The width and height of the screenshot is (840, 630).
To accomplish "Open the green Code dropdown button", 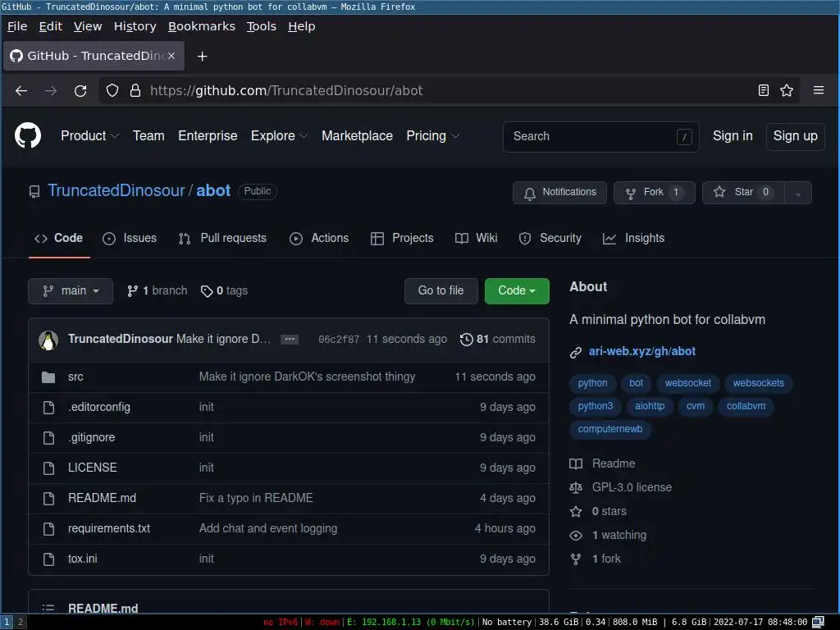I will pyautogui.click(x=517, y=291).
